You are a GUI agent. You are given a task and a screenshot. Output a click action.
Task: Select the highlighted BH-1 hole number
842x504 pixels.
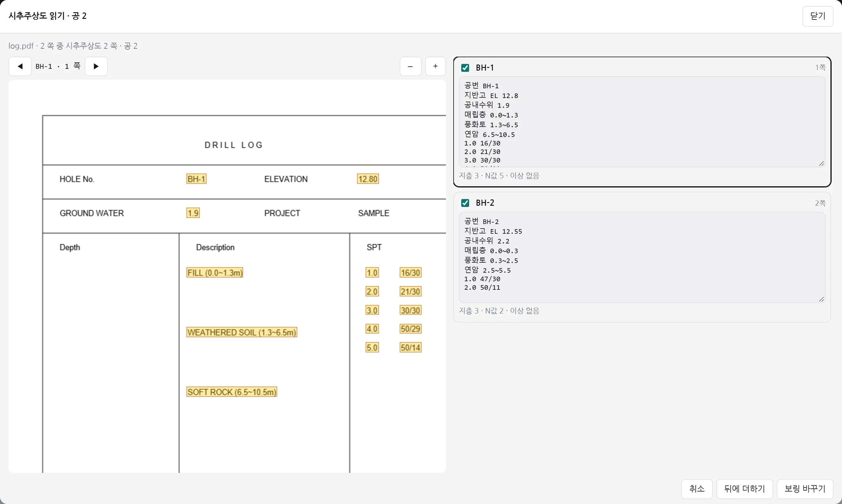click(196, 179)
